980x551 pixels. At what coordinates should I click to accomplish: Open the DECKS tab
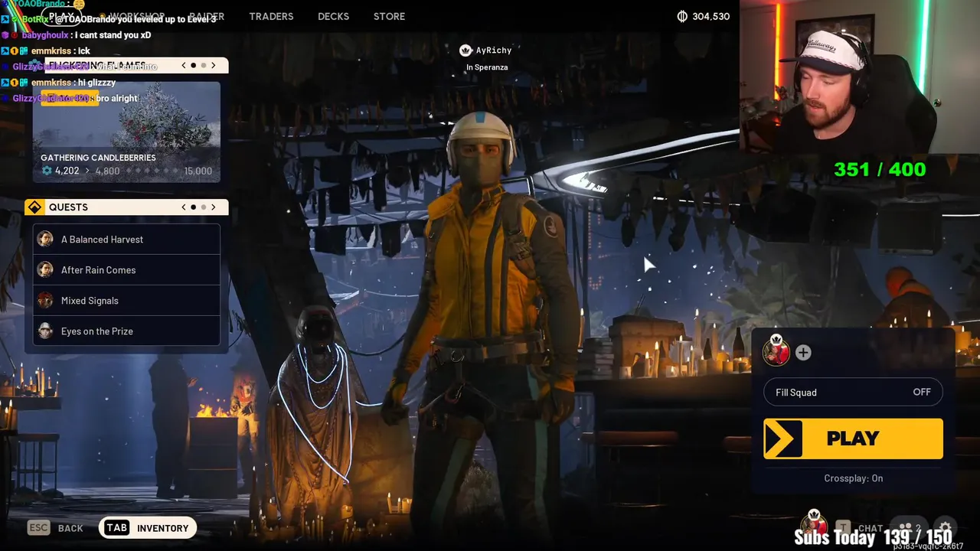(333, 16)
